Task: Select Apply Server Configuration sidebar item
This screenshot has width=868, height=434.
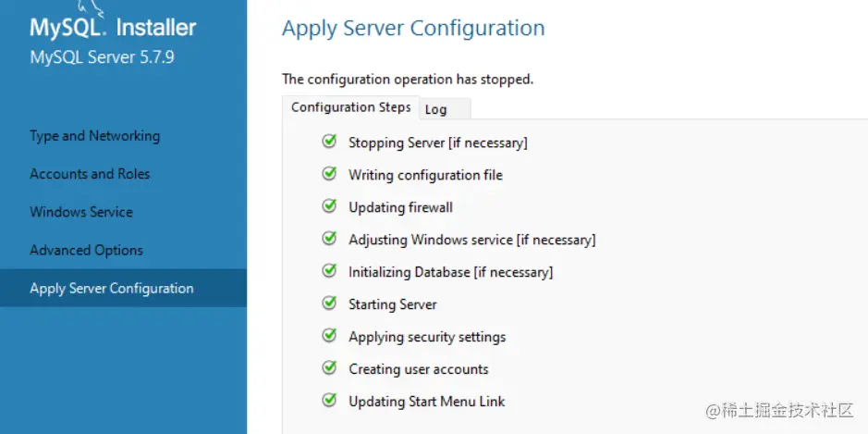Action: (x=123, y=288)
